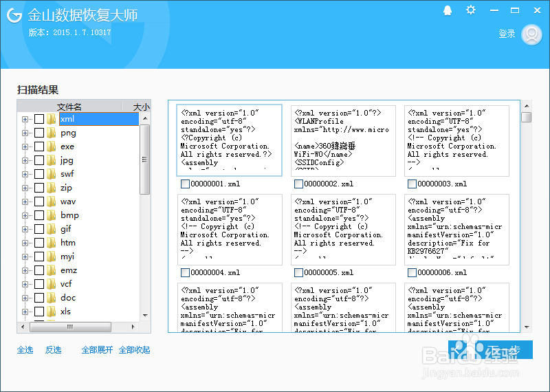Viewport: 550px width, 392px height.
Task: Click the Kingsoft recovery logo icon
Action: tap(14, 15)
